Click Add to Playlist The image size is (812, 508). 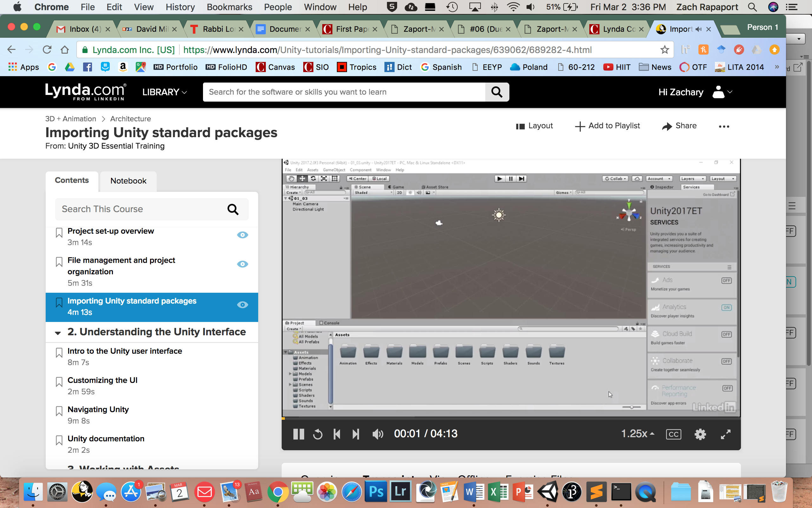click(607, 126)
